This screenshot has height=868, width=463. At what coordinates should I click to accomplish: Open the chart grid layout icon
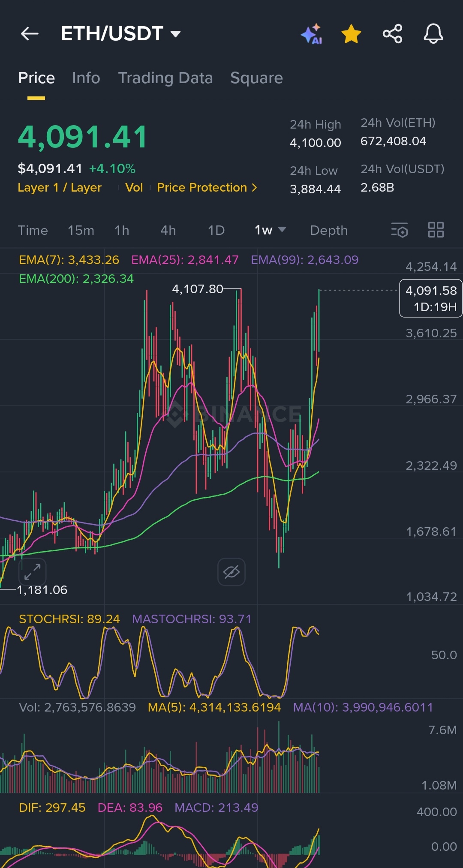[x=436, y=230]
